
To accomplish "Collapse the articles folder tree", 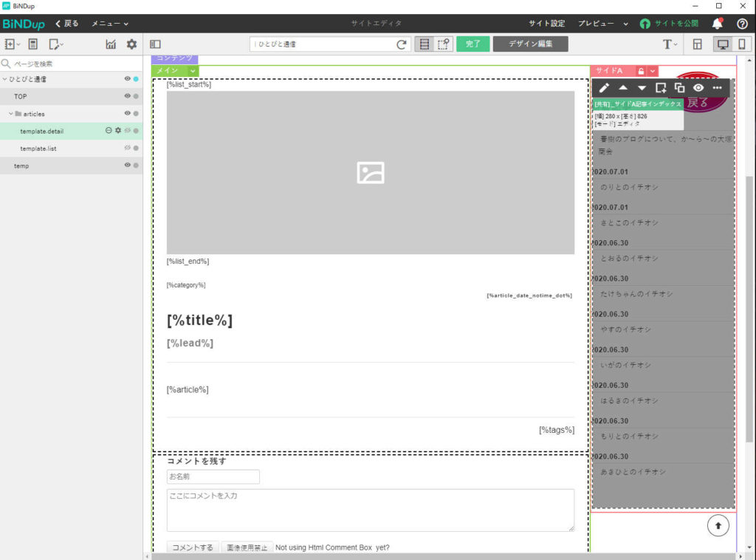I will click(11, 114).
